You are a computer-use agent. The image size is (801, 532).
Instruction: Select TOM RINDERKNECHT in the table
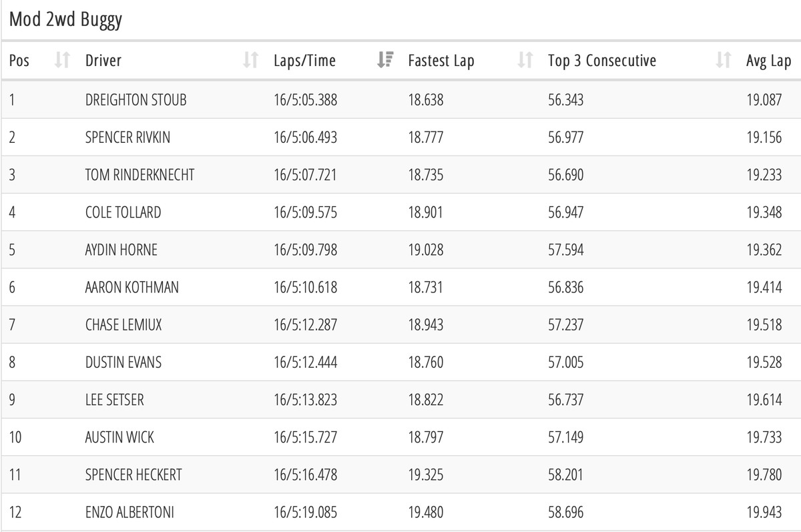140,175
